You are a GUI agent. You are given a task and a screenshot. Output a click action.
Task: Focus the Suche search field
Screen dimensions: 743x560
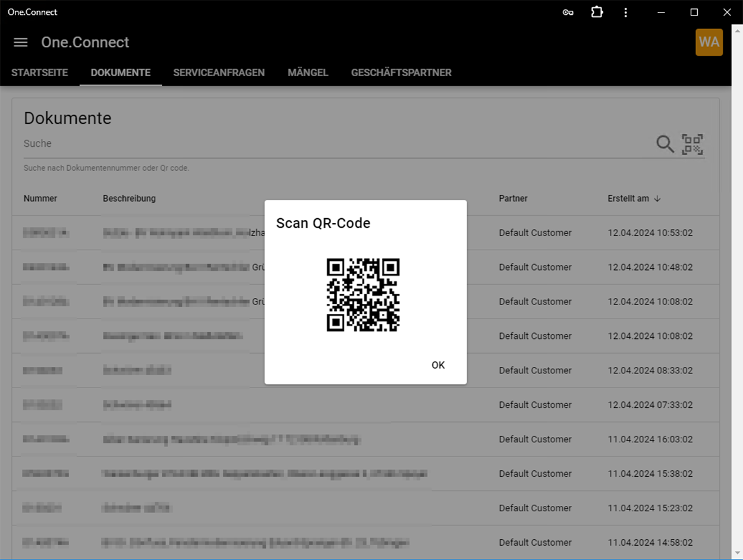pyautogui.click(x=336, y=144)
